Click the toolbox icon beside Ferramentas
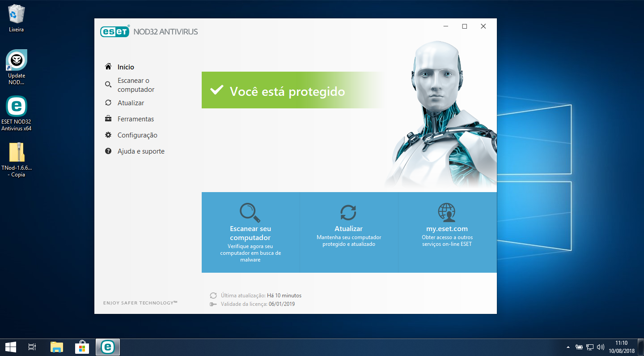Screen dimensions: 644x356 click(x=108, y=119)
